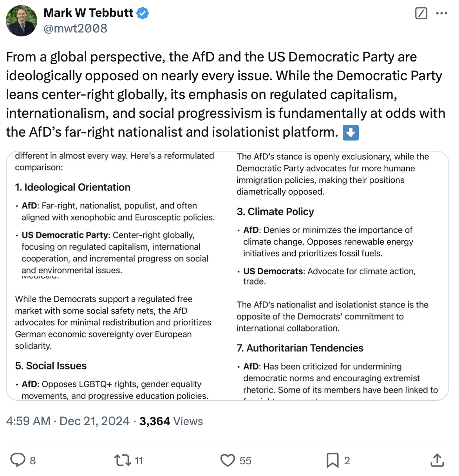The image size is (459, 476).
Task: Open Mark W Tebbutt's profile picture
Action: [22, 21]
